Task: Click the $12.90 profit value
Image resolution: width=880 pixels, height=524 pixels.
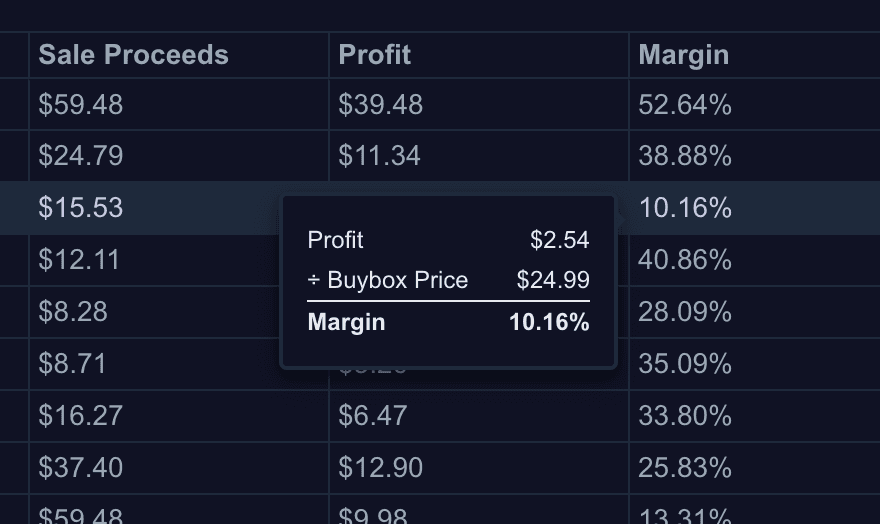Action: click(381, 468)
